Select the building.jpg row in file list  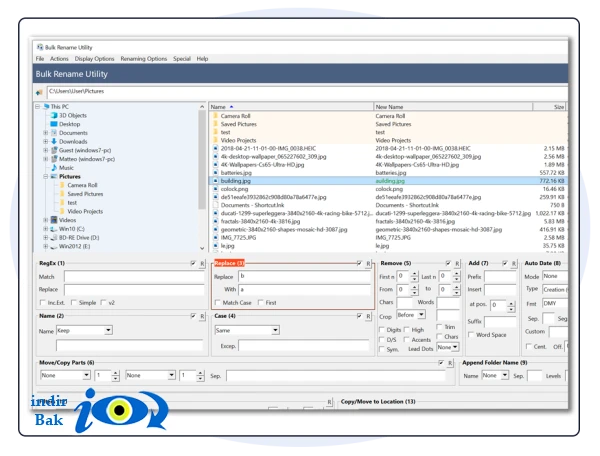(x=388, y=181)
